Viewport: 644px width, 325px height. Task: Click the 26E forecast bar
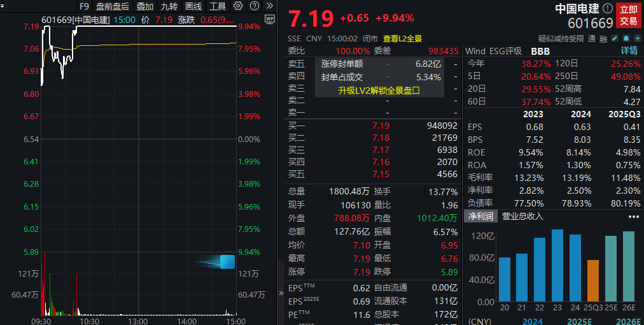(x=628, y=266)
